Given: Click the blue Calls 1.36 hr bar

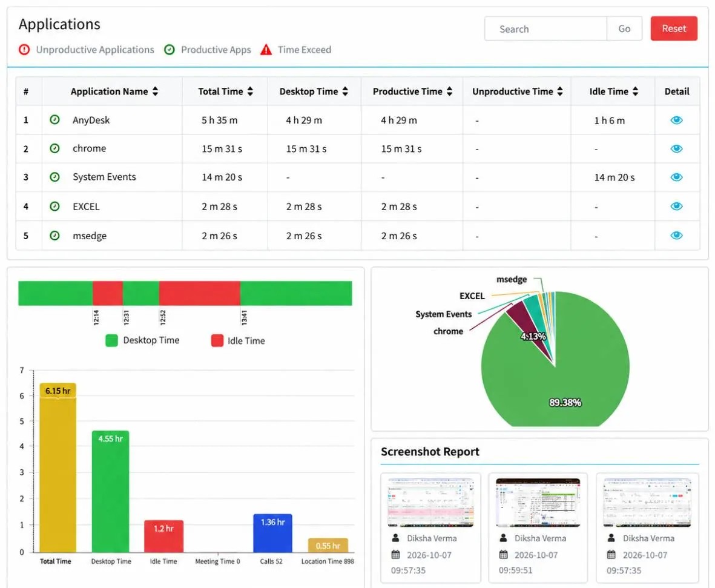Looking at the screenshot, I should (272, 533).
